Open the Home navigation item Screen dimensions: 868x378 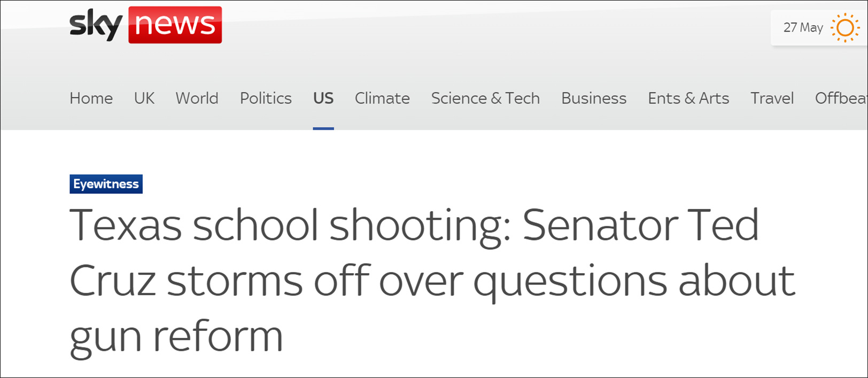pyautogui.click(x=91, y=98)
